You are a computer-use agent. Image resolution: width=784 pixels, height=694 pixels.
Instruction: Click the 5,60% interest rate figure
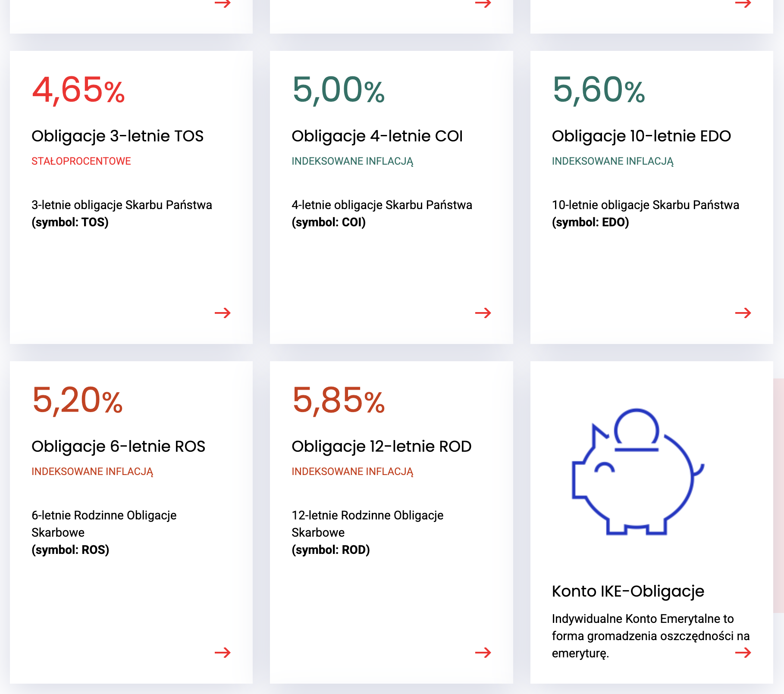[x=599, y=90]
